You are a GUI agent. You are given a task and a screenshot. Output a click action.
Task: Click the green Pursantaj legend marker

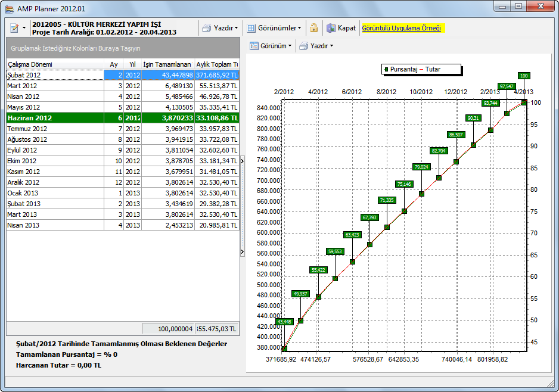(x=386, y=70)
